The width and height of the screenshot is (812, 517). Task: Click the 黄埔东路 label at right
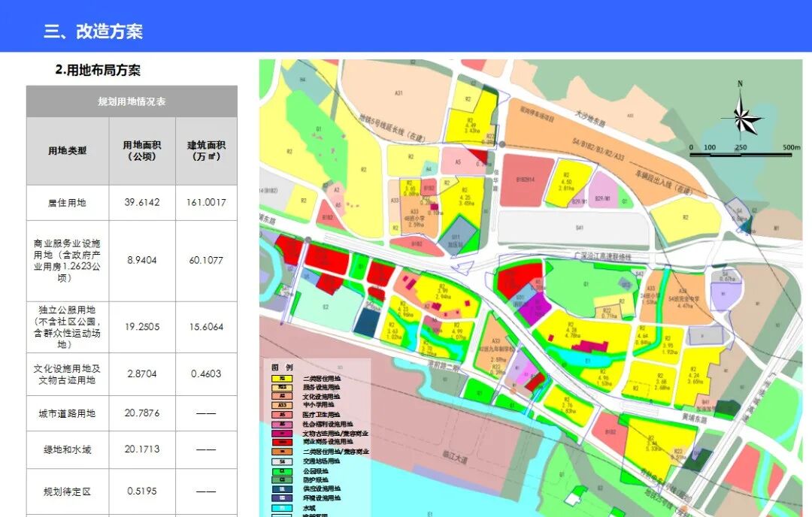[693, 419]
